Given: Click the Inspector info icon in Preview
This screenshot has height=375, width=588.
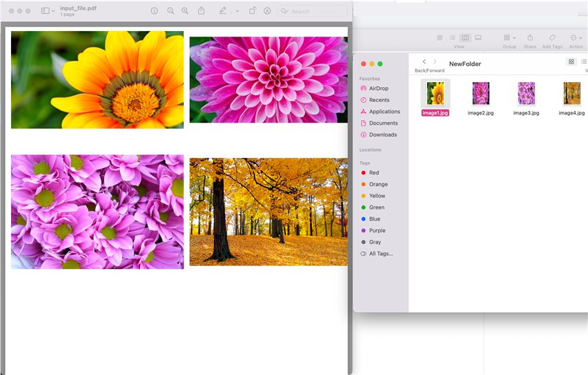Looking at the screenshot, I should 154,11.
